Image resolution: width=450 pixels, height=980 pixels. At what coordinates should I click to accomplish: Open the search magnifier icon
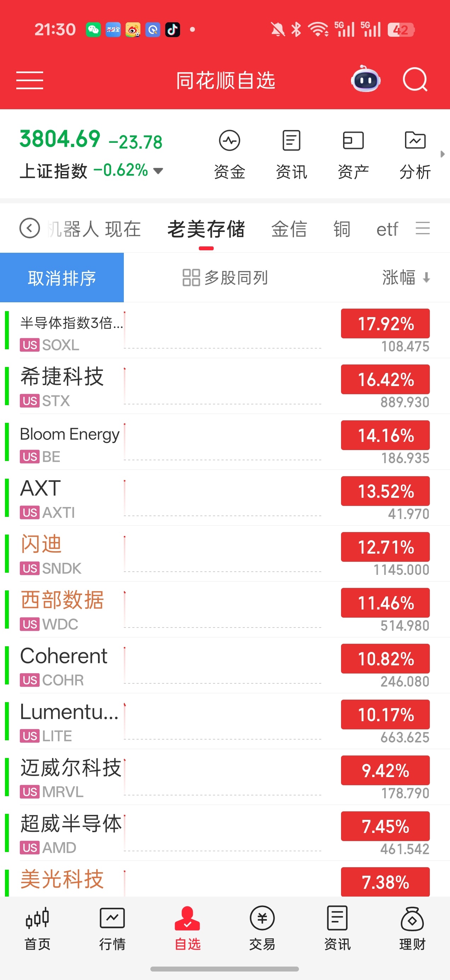pos(415,80)
